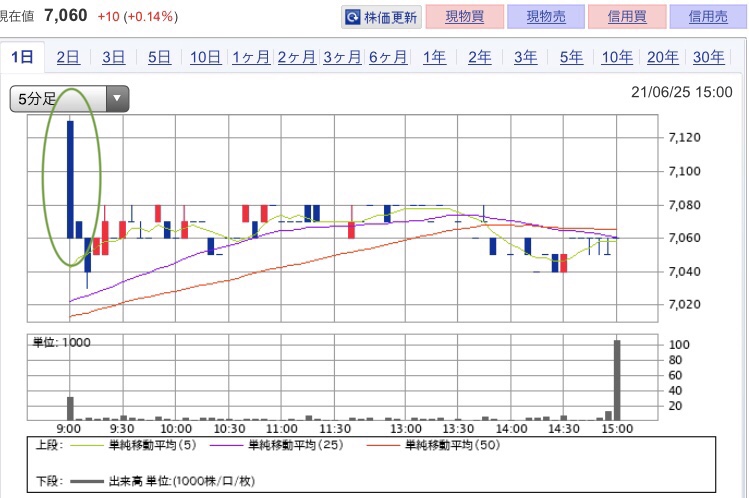The height and width of the screenshot is (498, 749).
Task: Switch to the 10日 chart period
Action: (x=205, y=57)
